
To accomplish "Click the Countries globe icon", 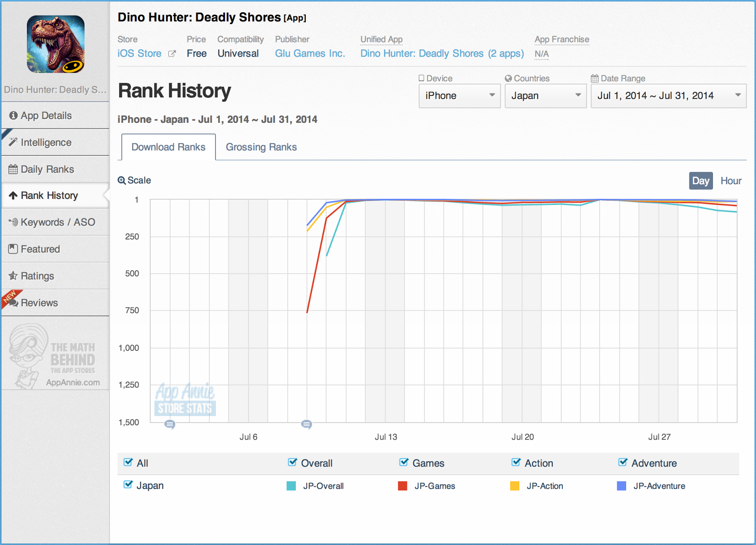I will pyautogui.click(x=508, y=78).
